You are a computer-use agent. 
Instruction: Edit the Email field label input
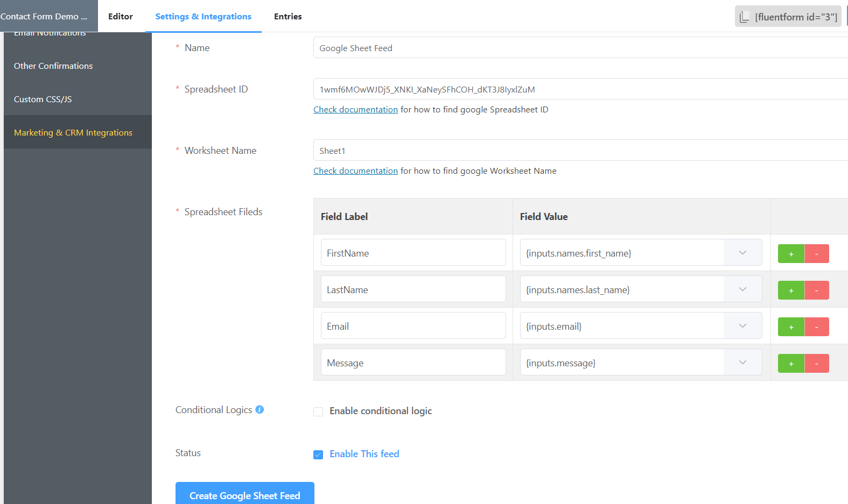pyautogui.click(x=414, y=325)
